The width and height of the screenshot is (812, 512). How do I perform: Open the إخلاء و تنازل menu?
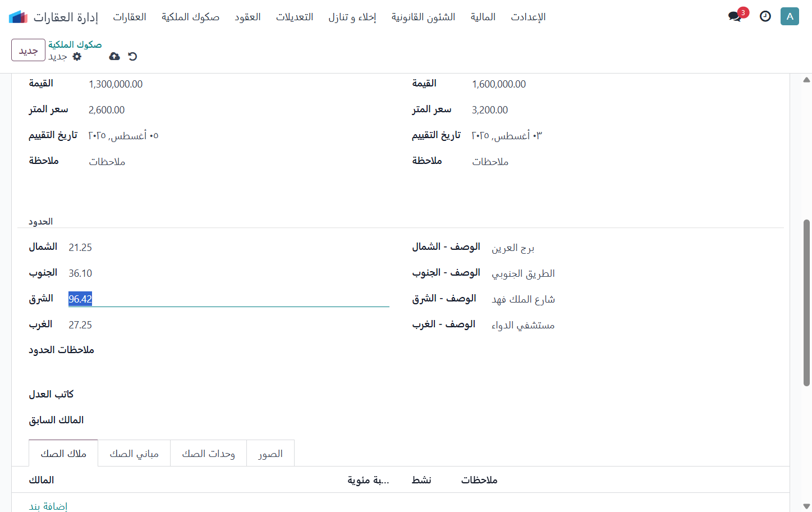coord(352,17)
